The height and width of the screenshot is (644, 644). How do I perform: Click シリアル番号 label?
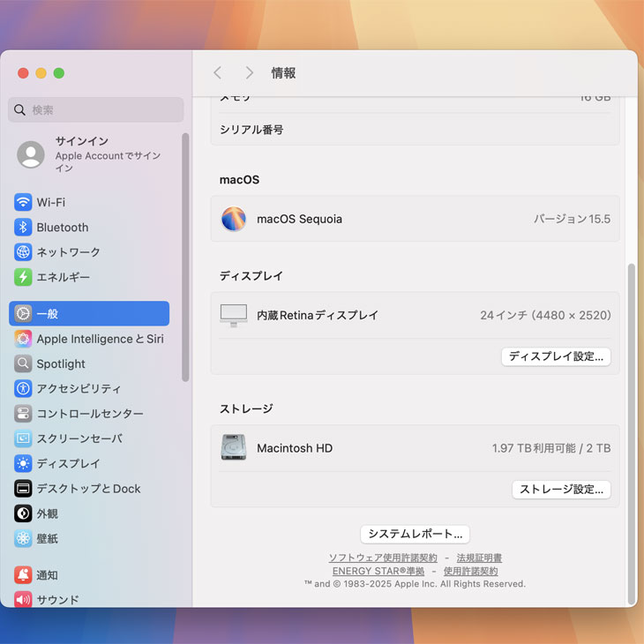point(251,130)
